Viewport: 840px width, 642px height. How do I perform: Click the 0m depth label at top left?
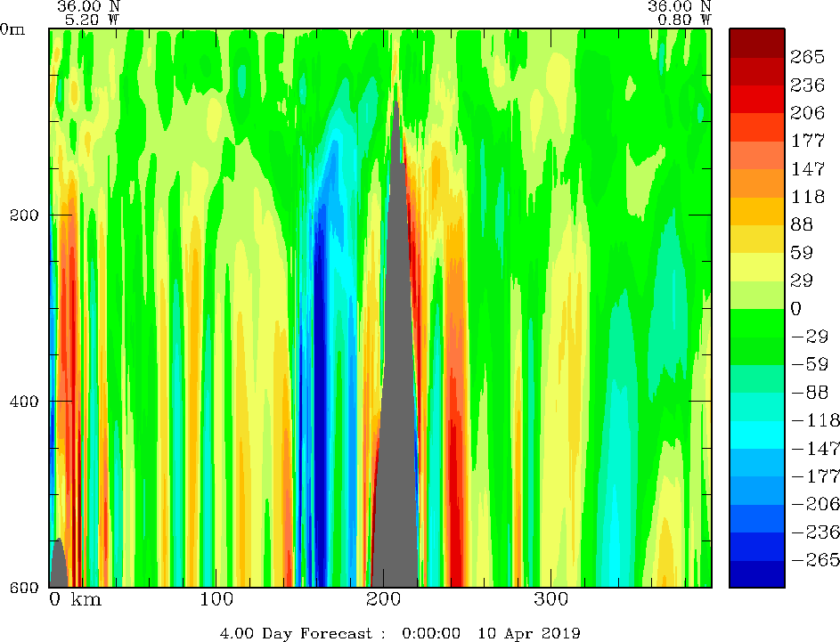coord(12,28)
